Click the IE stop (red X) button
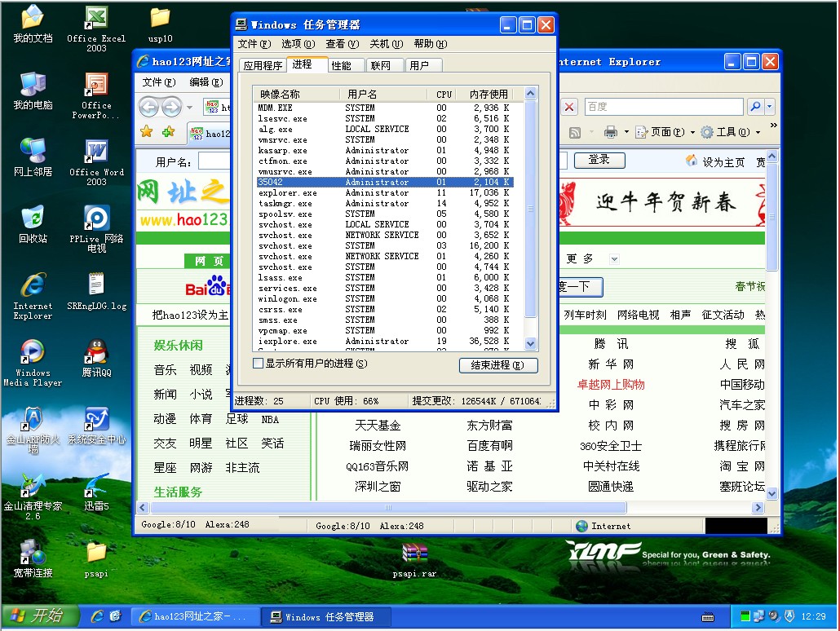The image size is (840, 631). (569, 107)
